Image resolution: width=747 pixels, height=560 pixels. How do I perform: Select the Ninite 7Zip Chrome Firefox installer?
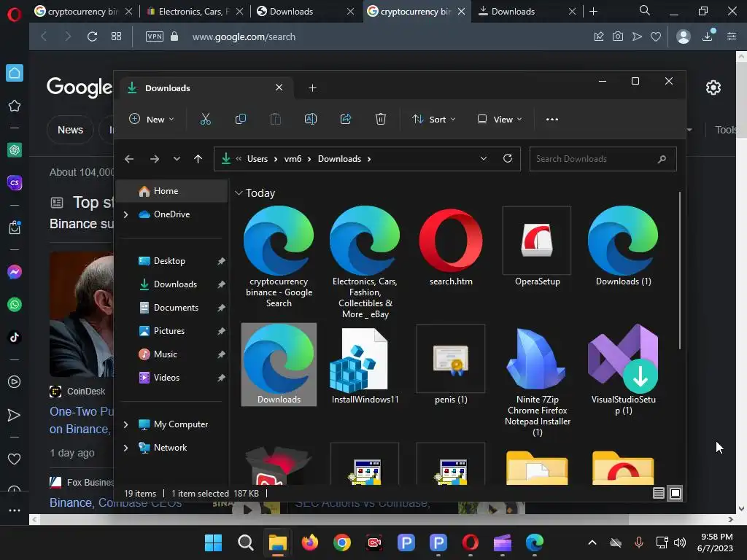coord(537,381)
